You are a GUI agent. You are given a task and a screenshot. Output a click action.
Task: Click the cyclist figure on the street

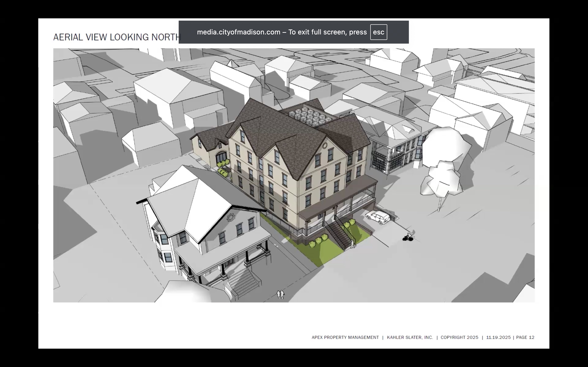click(x=408, y=237)
